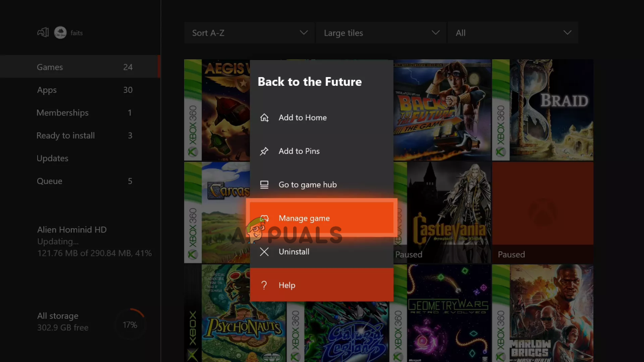Image resolution: width=644 pixels, height=362 pixels.
Task: Click the faits username text
Action: 77,33
